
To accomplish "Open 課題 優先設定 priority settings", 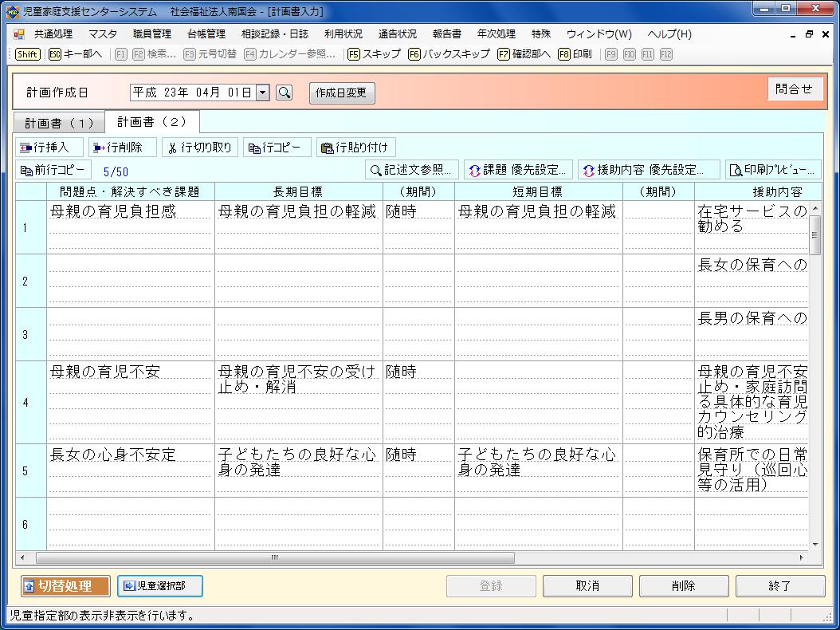I will [x=518, y=170].
